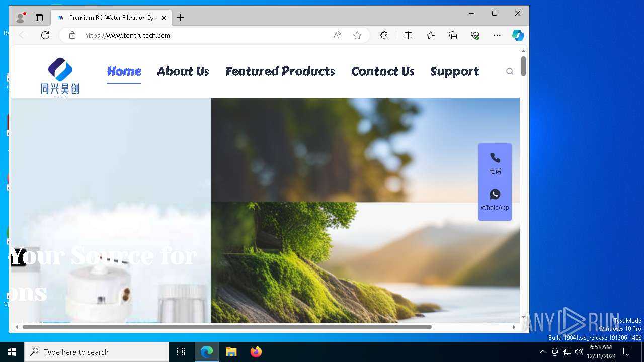Open the Featured Products menu
Image resolution: width=644 pixels, height=362 pixels.
pyautogui.click(x=280, y=71)
